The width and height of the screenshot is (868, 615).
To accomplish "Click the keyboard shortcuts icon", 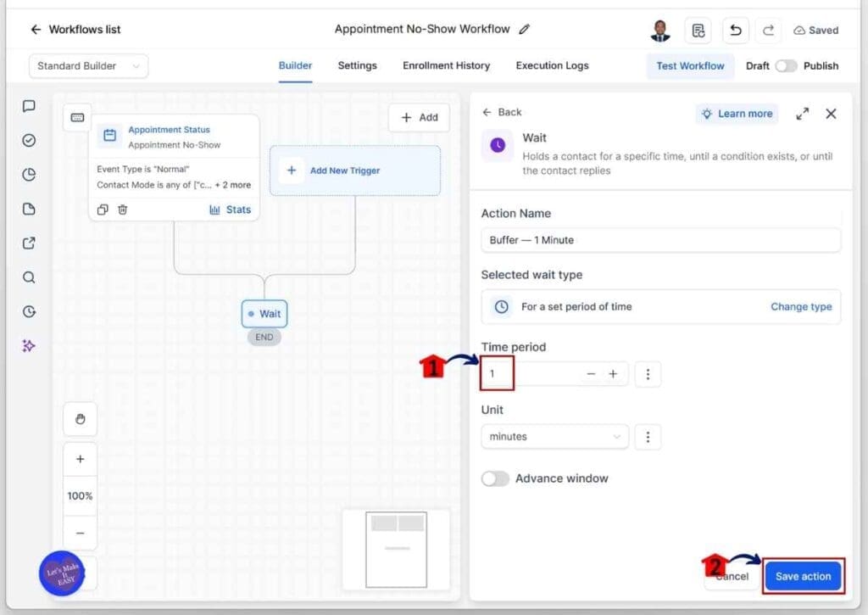I will pyautogui.click(x=77, y=117).
